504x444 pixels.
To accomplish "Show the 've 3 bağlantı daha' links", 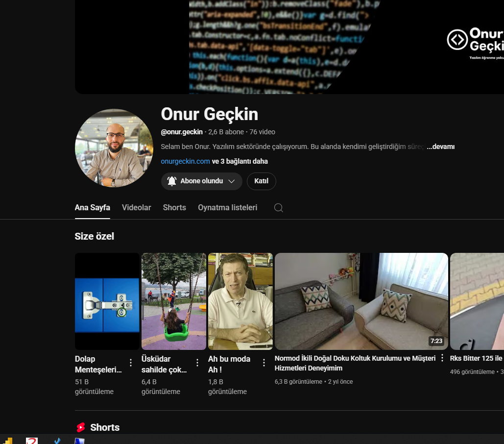I will tap(240, 161).
